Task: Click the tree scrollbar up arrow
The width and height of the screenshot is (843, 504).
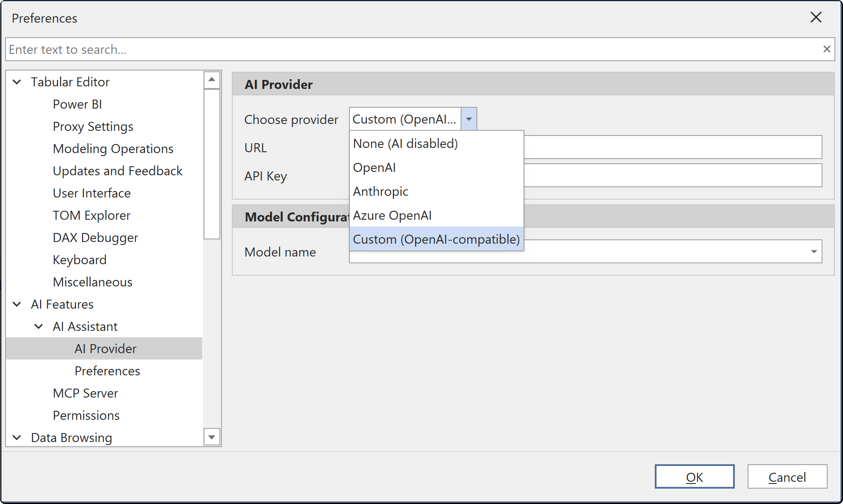Action: point(212,80)
